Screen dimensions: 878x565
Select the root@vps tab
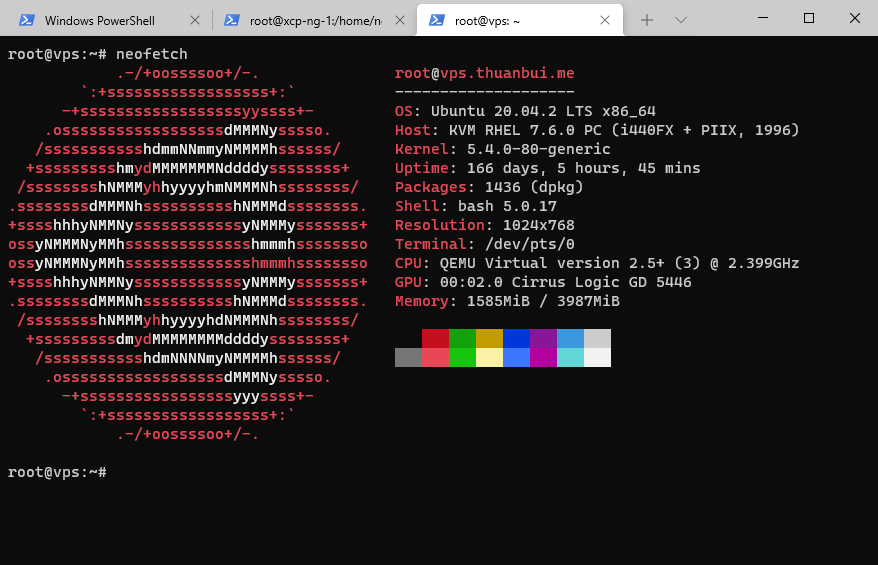(520, 21)
